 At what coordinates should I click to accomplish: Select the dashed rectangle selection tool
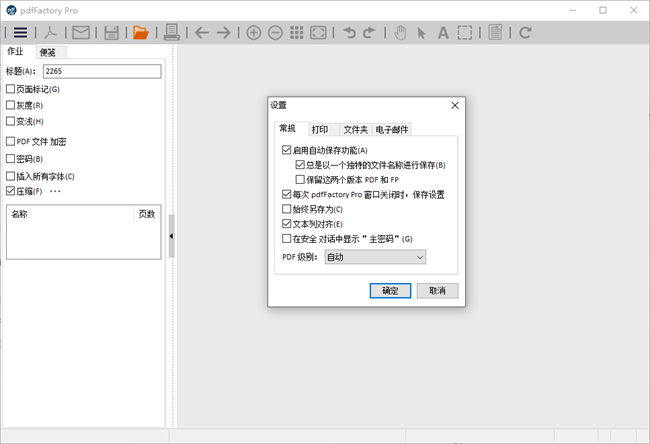[x=465, y=32]
